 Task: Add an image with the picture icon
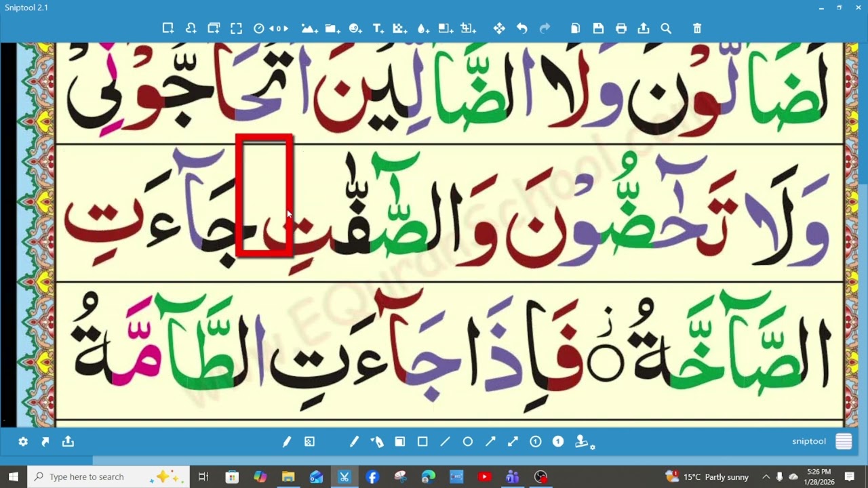(x=309, y=28)
